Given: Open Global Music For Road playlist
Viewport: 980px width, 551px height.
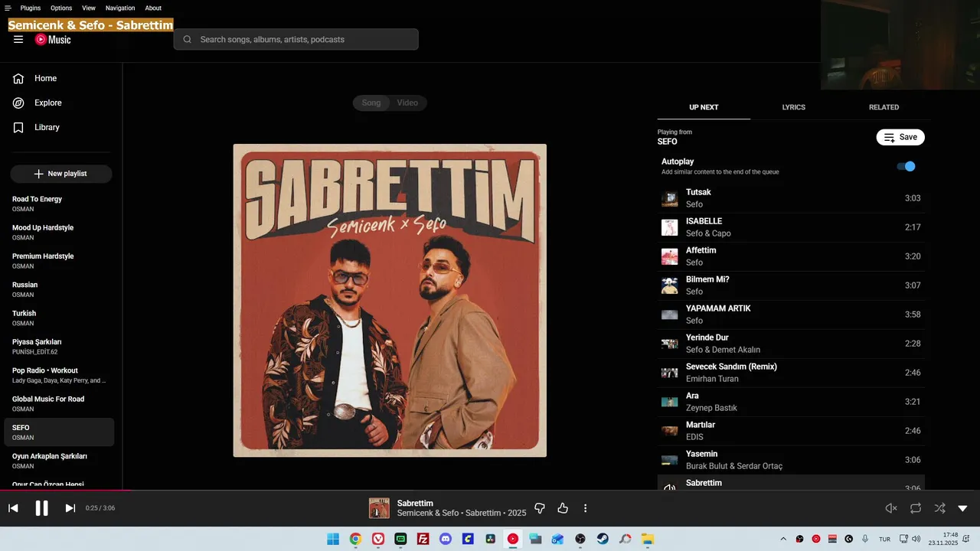Looking at the screenshot, I should tap(59, 403).
